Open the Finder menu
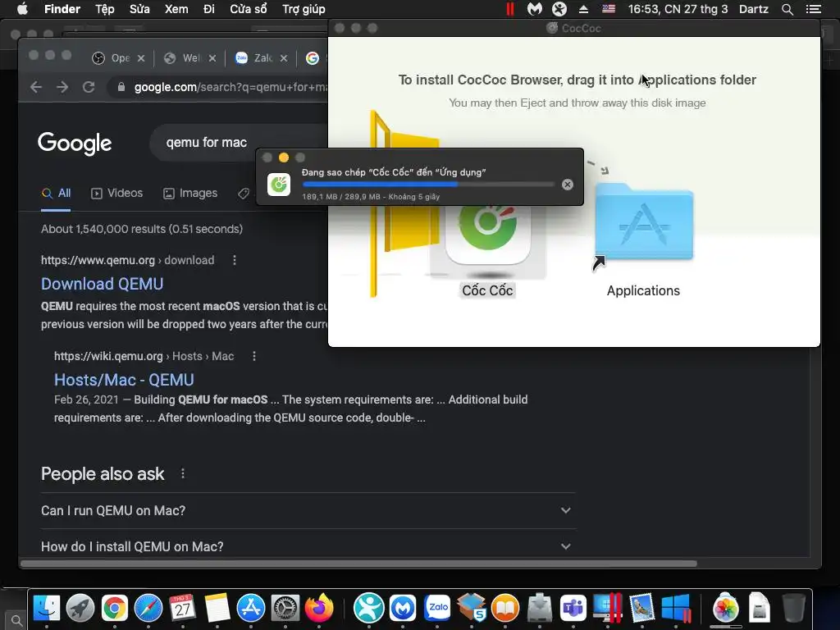Image resolution: width=840 pixels, height=630 pixels. point(62,9)
